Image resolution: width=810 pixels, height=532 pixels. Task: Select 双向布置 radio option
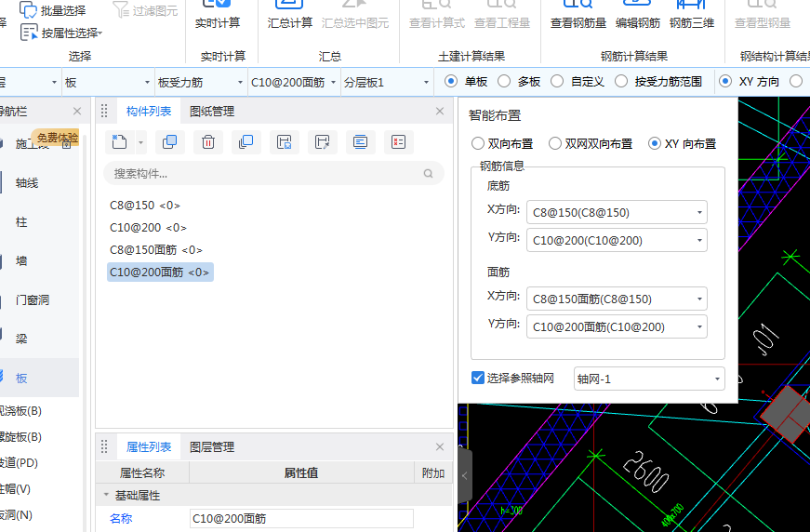pos(478,143)
